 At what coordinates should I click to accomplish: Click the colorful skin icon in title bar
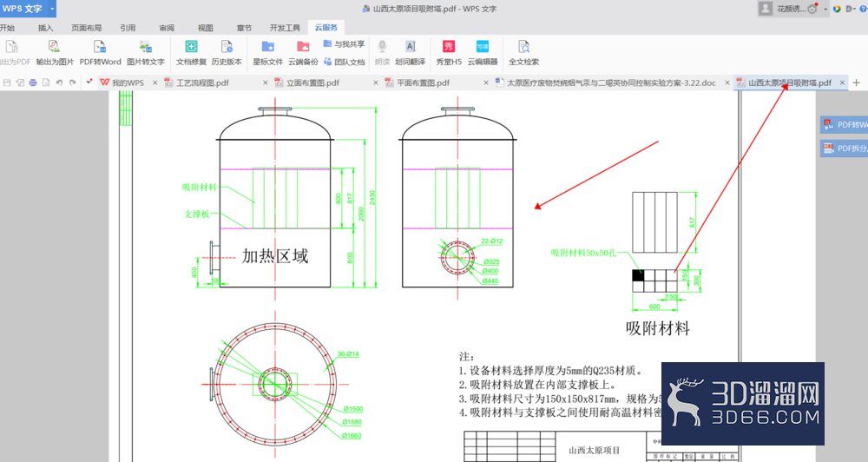837,9
